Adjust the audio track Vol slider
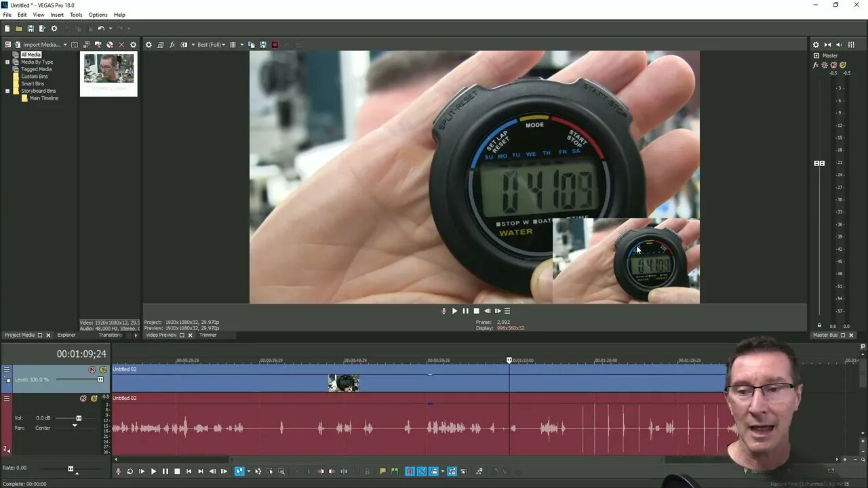 [79, 418]
